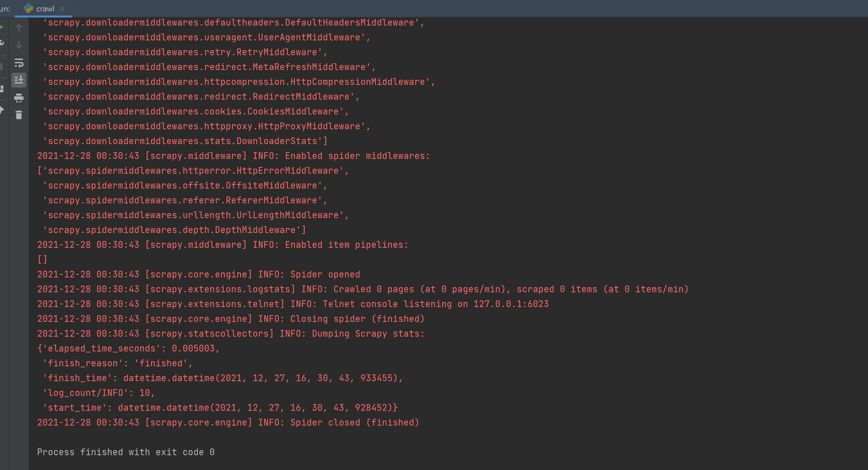Click the grey Stop process square
Image resolution: width=868 pixels, height=470 pixels.
click(1, 67)
